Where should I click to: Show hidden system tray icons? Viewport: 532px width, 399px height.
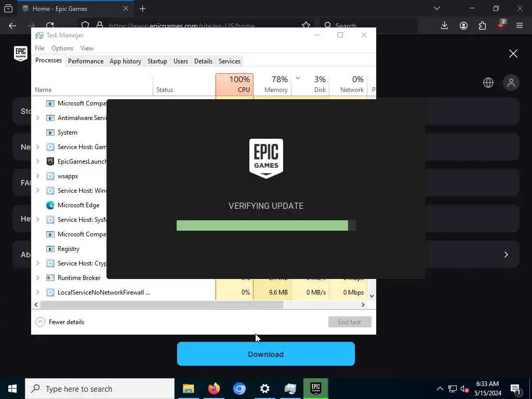tap(440, 389)
